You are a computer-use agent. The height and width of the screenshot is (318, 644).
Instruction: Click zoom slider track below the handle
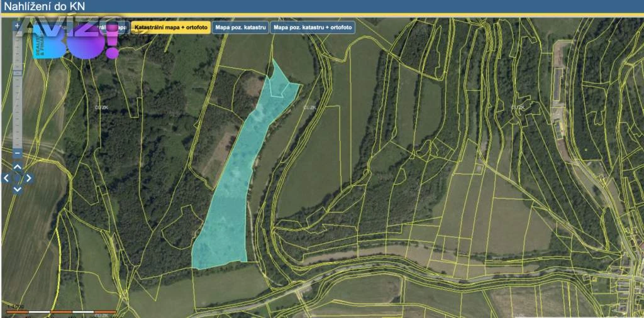(17, 113)
